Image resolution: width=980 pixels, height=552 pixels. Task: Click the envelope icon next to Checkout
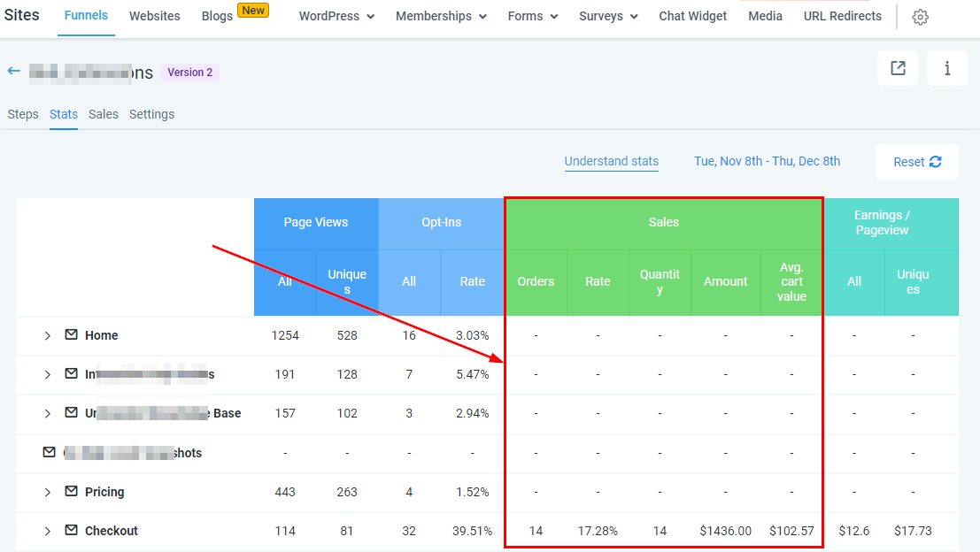[71, 531]
